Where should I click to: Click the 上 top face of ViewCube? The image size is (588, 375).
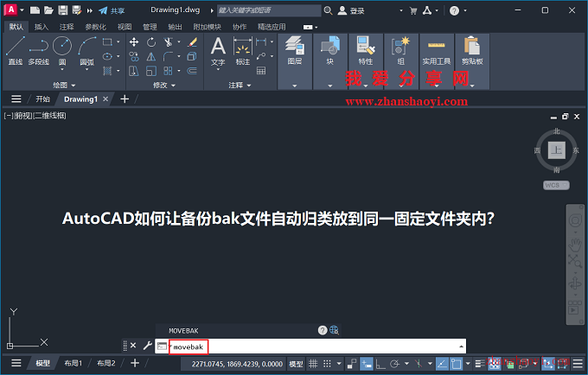(x=557, y=150)
